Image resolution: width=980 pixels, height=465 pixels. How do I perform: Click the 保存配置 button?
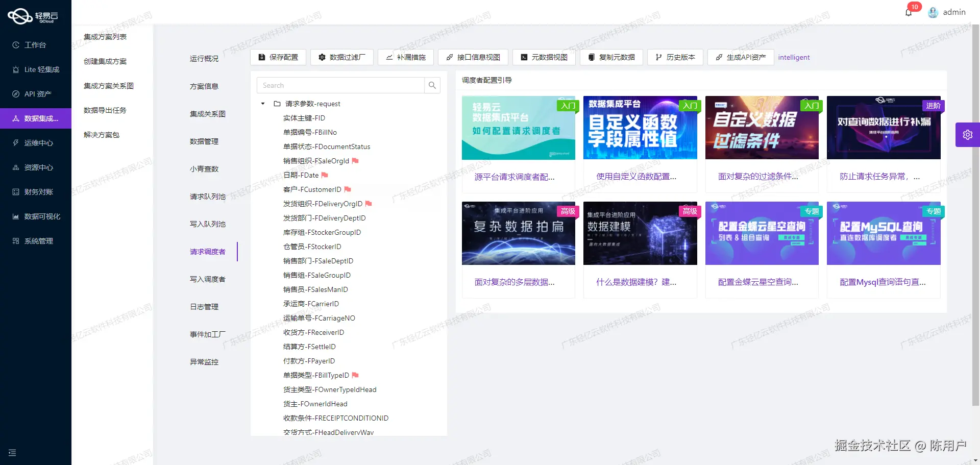coord(278,57)
